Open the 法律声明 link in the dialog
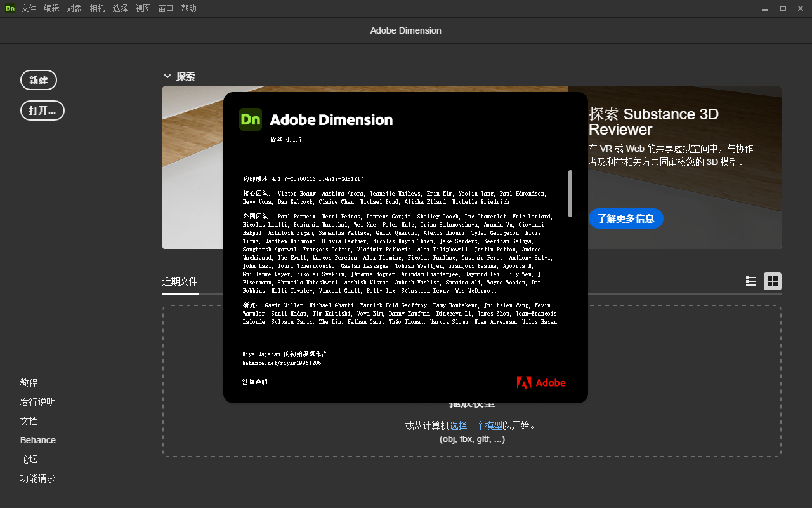 tap(254, 382)
